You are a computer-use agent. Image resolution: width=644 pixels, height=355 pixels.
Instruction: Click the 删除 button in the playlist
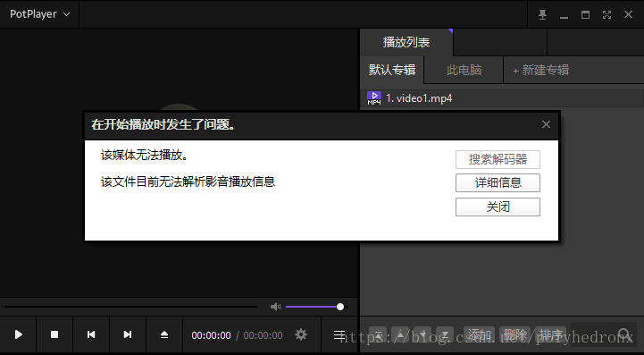(x=514, y=334)
